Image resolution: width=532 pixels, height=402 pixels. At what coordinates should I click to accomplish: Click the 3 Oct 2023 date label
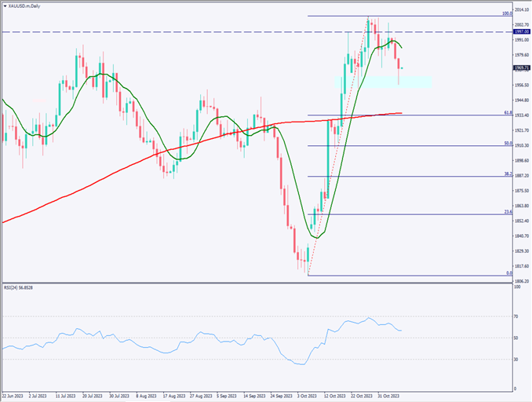coord(308,396)
